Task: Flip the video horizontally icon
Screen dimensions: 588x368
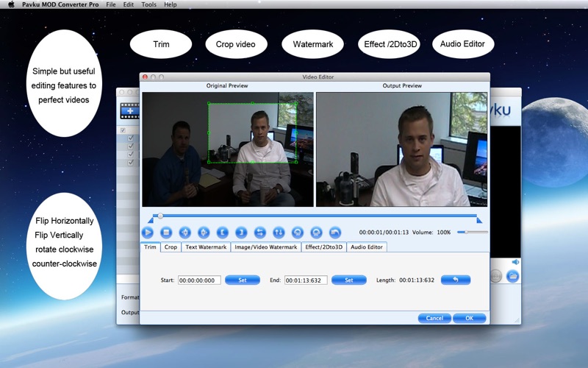Action: 260,233
